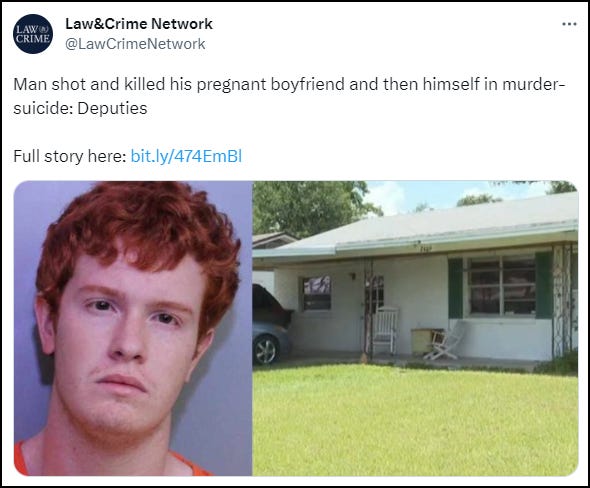Click the small window beside the carport
This screenshot has width=590, height=488.
tap(316, 293)
